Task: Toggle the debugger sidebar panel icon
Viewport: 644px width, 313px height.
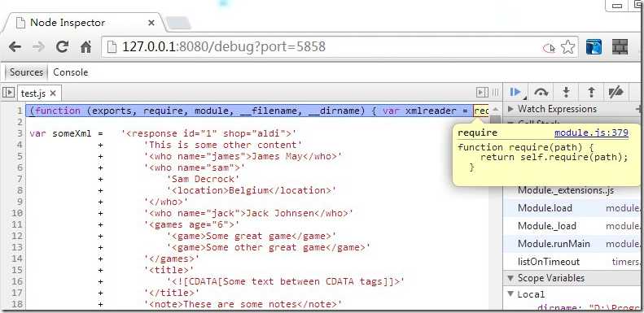Action: coord(482,93)
